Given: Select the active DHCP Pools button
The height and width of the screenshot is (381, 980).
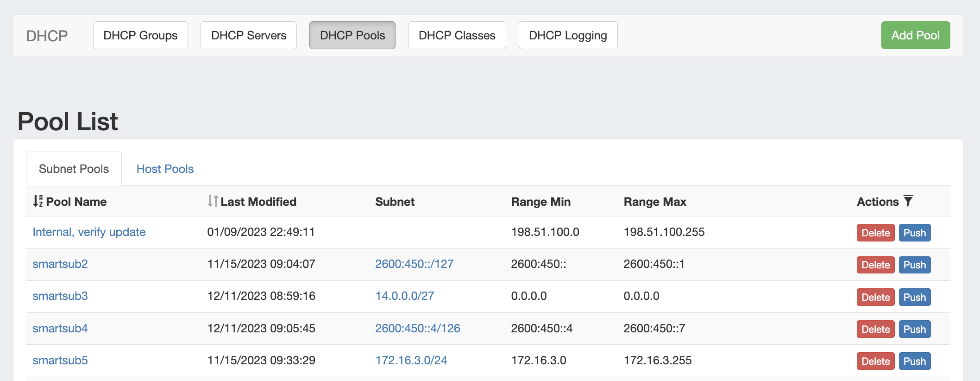Looking at the screenshot, I should (352, 35).
